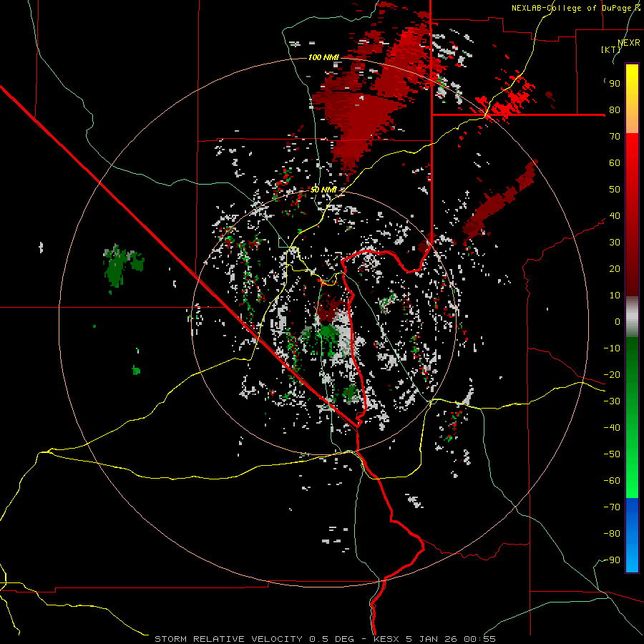Click the -60 scale label
The width and height of the screenshot is (644, 644).
point(612,481)
